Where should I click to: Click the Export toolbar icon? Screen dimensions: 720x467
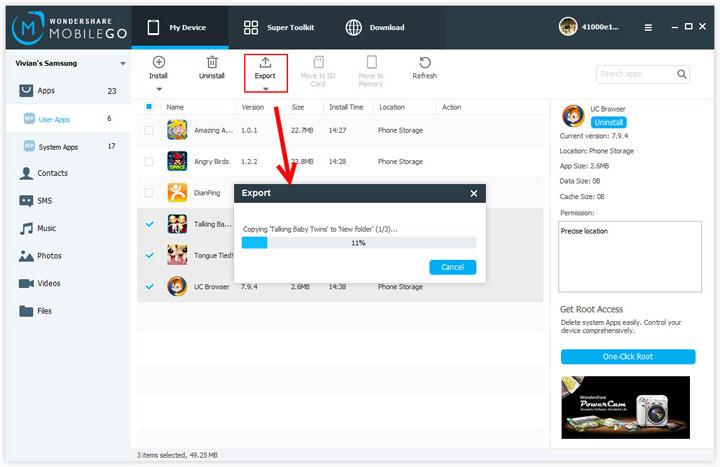coord(265,62)
